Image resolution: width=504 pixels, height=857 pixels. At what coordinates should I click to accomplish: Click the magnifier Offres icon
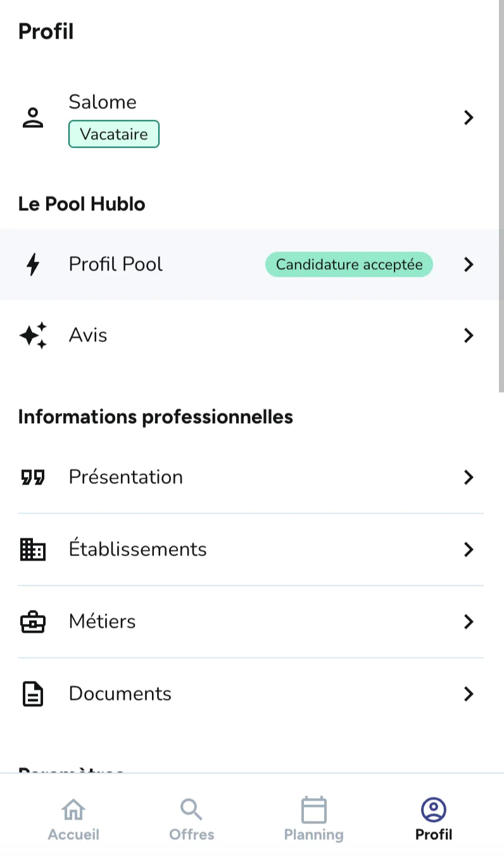tap(191, 809)
